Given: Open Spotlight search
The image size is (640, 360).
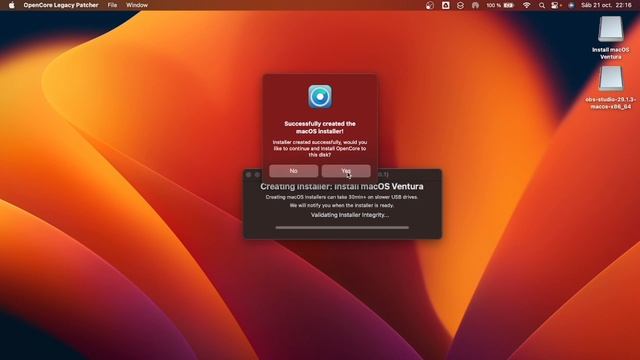Looking at the screenshot, I should 542,5.
